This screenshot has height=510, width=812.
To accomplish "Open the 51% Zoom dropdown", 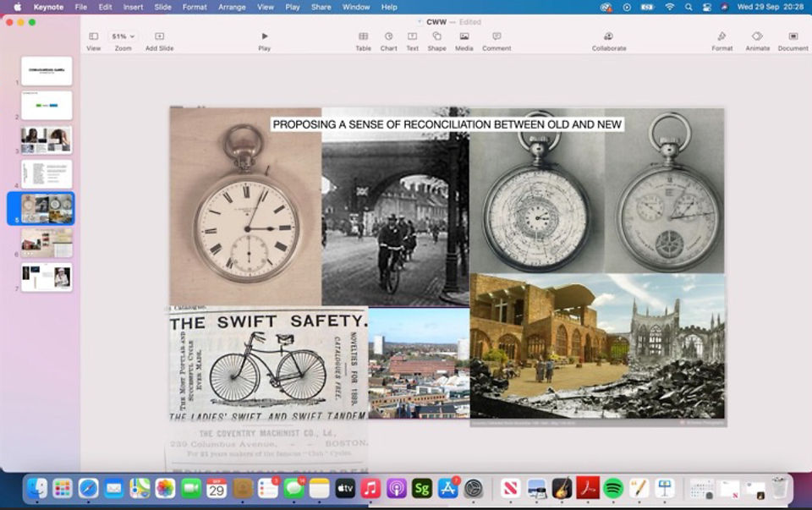I will pos(123,36).
